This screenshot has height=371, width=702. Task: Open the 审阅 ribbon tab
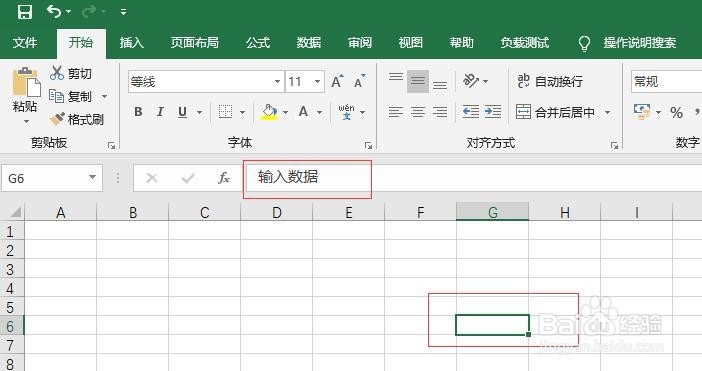360,43
